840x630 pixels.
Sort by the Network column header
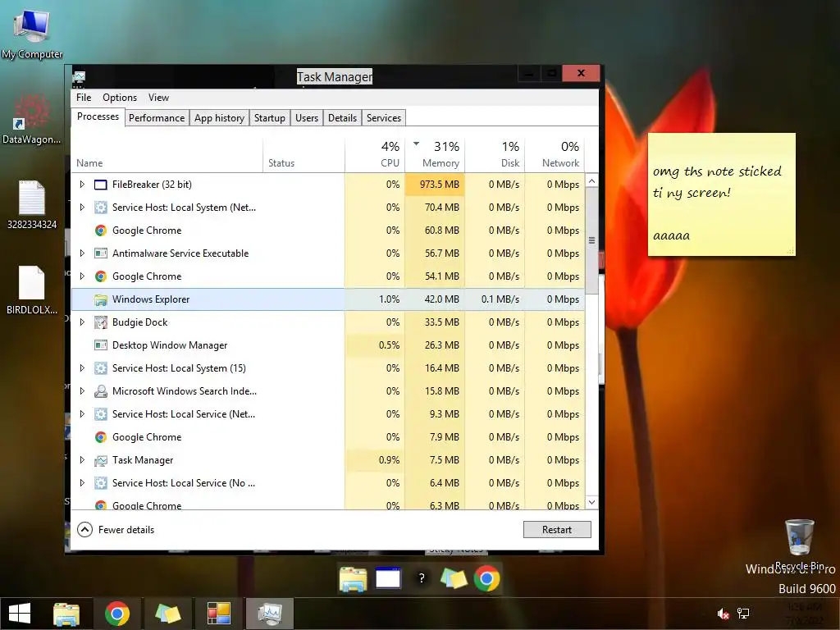555,154
